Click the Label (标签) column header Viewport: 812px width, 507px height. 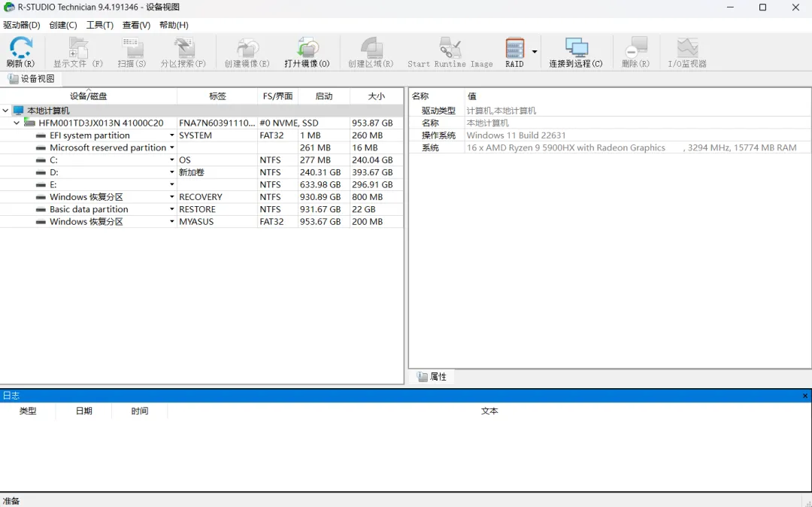pos(217,96)
